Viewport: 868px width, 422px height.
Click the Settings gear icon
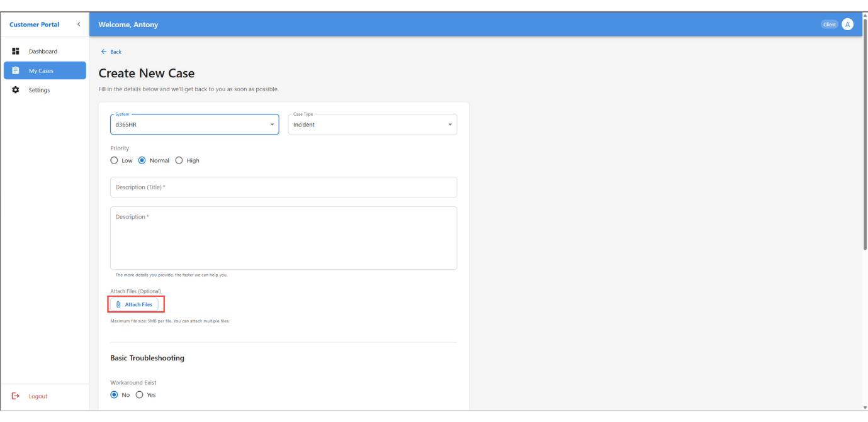16,90
